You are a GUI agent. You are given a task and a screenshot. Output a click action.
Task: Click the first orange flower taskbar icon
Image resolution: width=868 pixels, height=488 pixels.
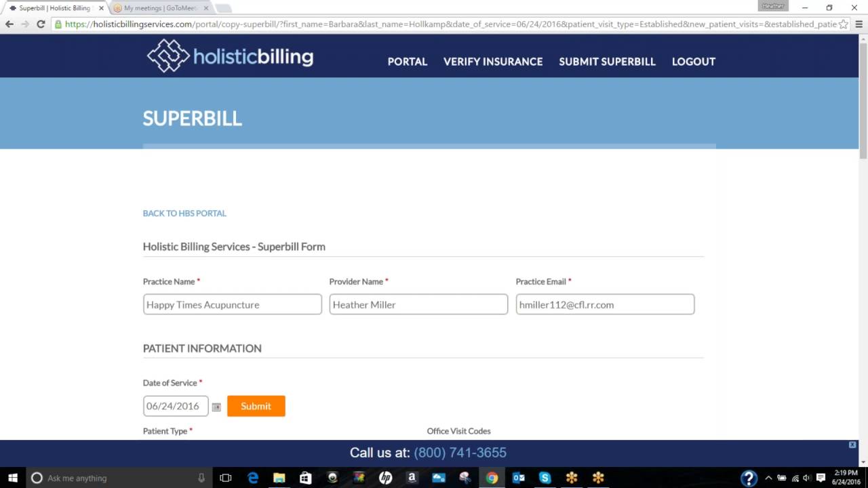click(572, 478)
